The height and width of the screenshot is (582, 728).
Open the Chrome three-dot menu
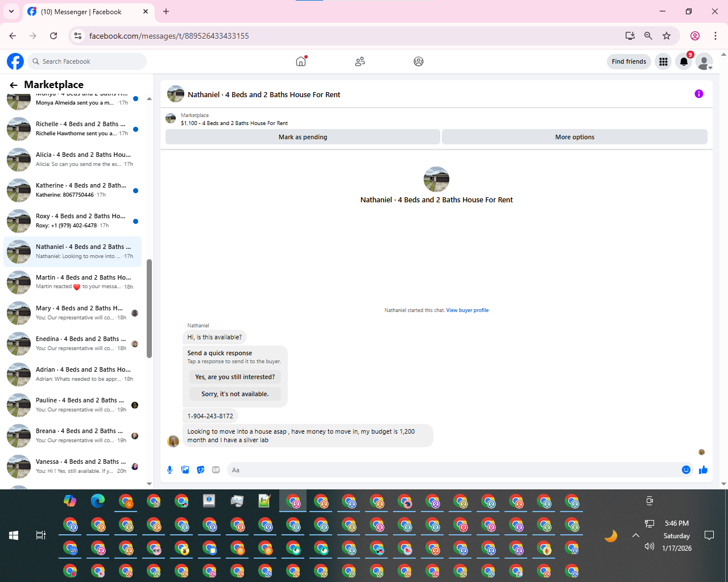click(715, 36)
